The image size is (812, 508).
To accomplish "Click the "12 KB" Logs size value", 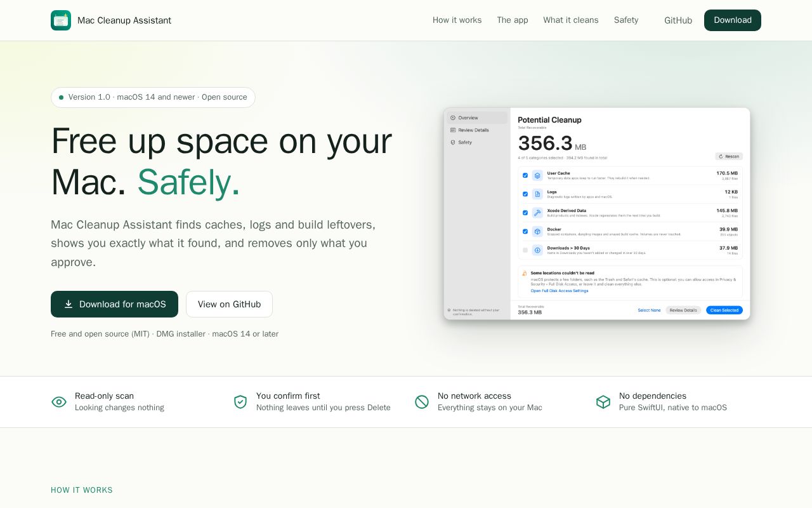I will pyautogui.click(x=731, y=192).
